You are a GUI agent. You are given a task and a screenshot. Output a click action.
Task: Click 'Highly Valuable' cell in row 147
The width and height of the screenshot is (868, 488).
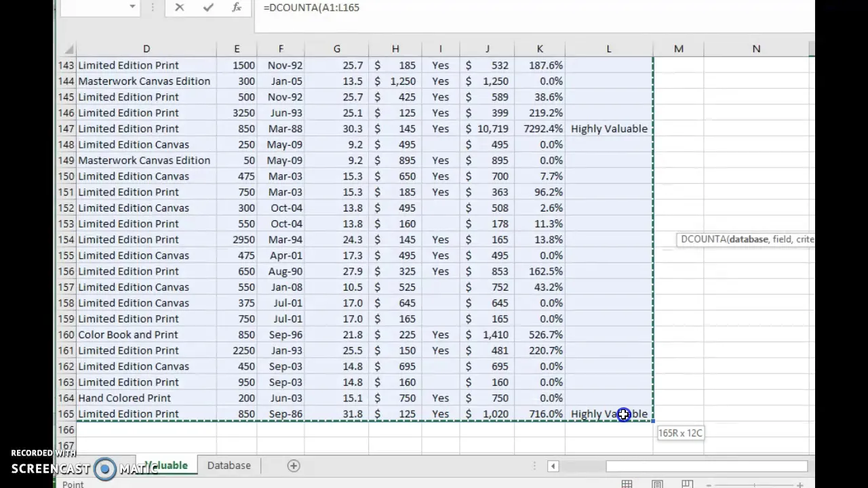(609, 129)
